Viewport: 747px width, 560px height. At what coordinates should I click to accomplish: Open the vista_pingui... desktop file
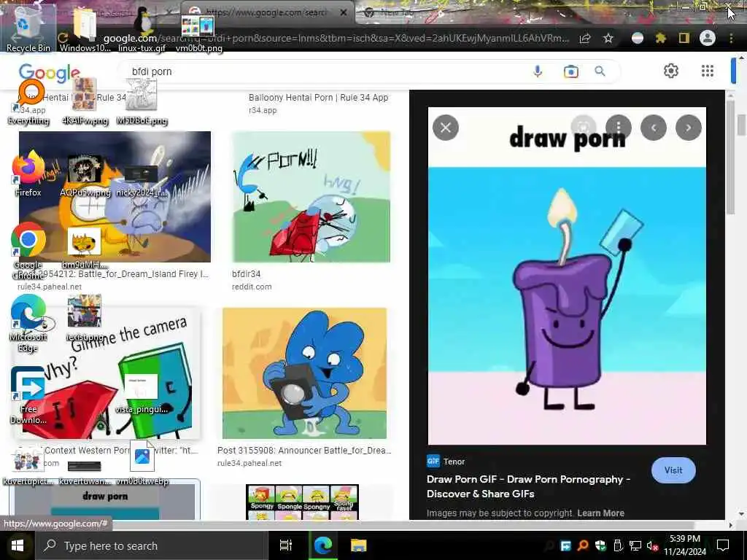[x=142, y=393]
